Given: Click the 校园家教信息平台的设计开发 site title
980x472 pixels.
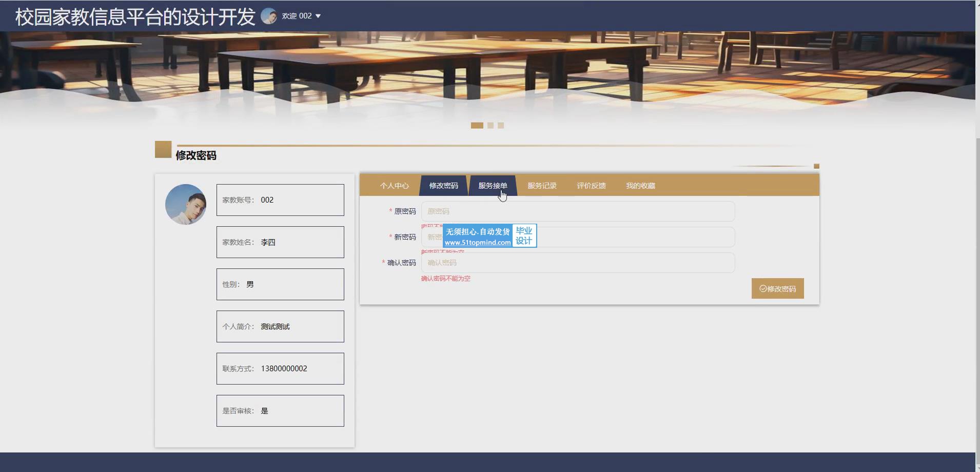Looking at the screenshot, I should (135, 16).
